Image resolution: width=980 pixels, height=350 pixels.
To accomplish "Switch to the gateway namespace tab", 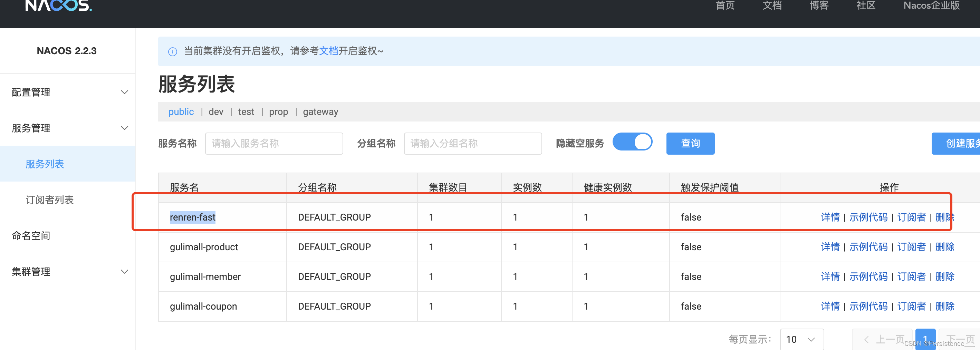I will pos(320,112).
